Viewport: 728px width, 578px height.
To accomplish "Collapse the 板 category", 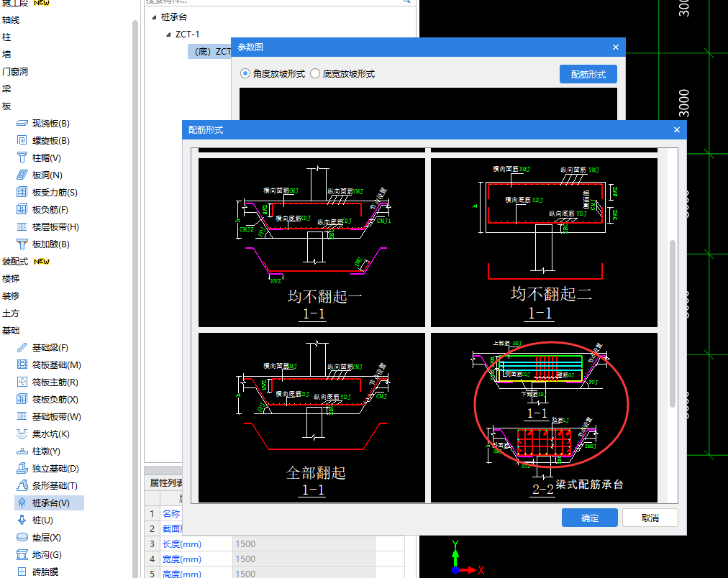I will pos(6,106).
